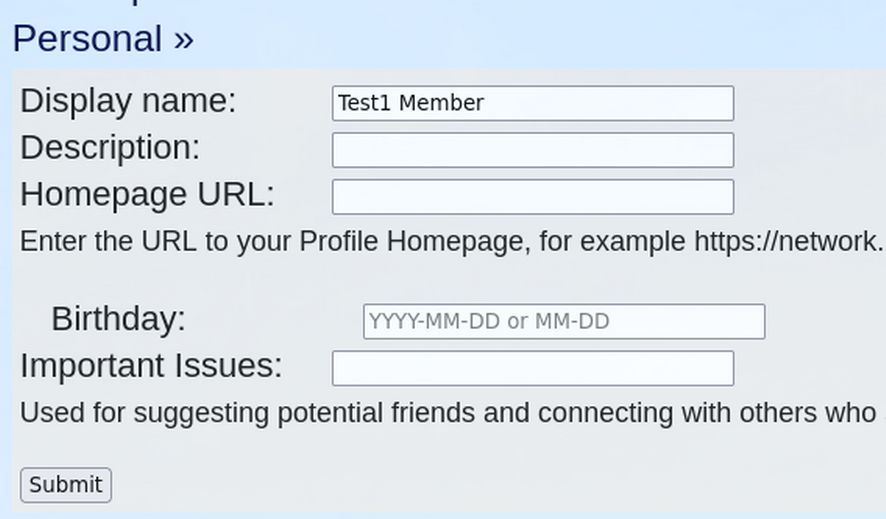Click the example https://network URL text
The width and height of the screenshot is (886, 519).
[x=788, y=242]
